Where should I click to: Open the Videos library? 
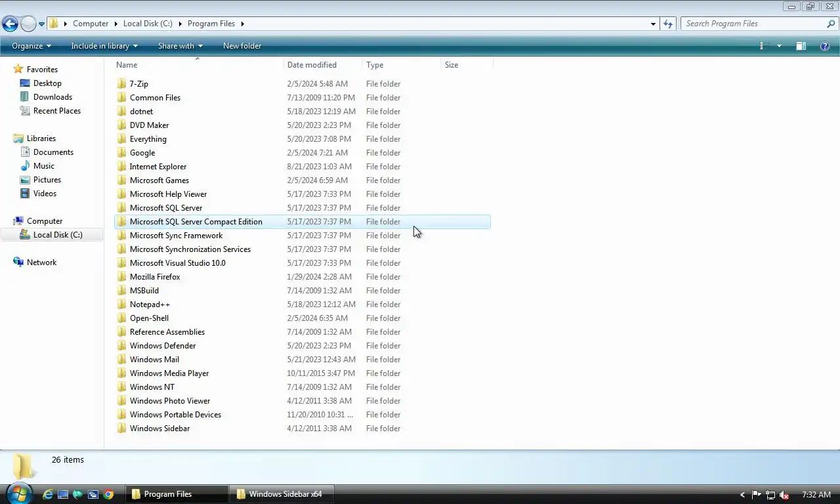click(x=45, y=194)
